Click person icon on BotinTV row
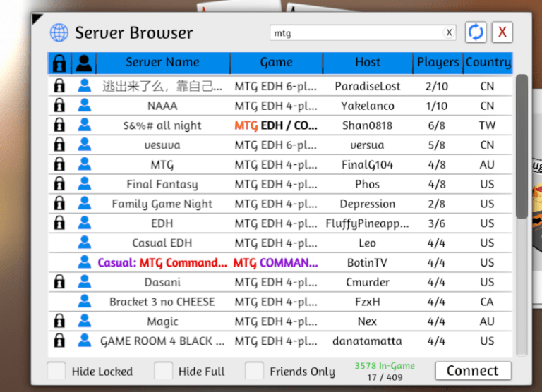 [85, 262]
